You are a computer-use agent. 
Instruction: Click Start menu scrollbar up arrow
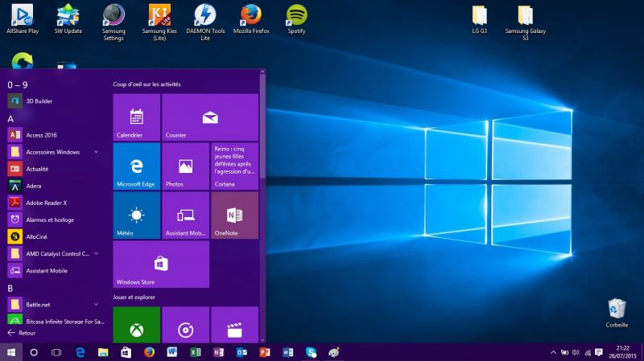[262, 72]
